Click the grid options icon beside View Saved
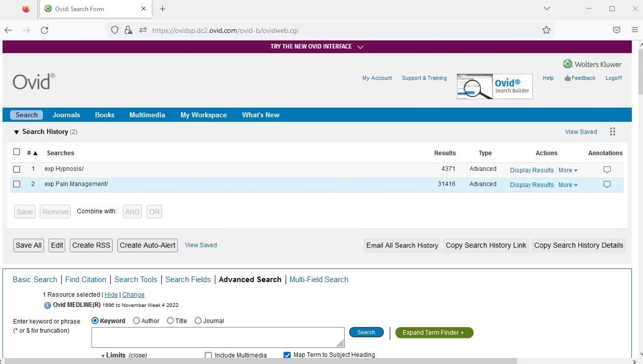643x364 pixels. (612, 132)
